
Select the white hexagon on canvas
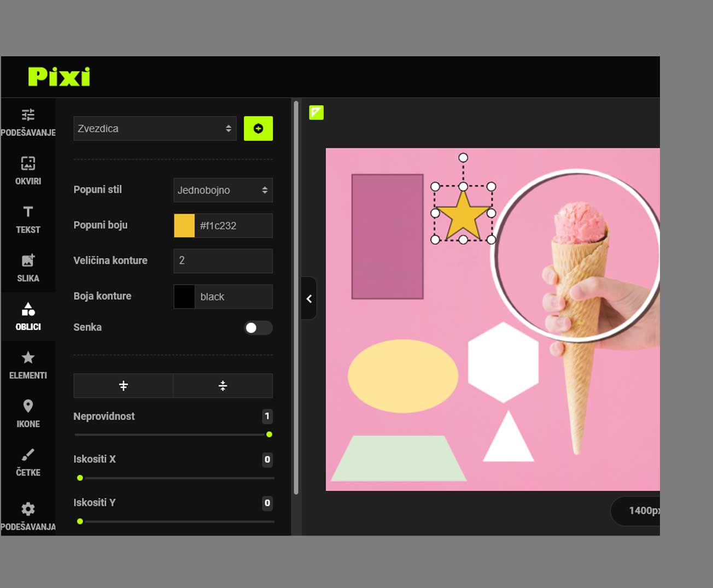(x=503, y=362)
